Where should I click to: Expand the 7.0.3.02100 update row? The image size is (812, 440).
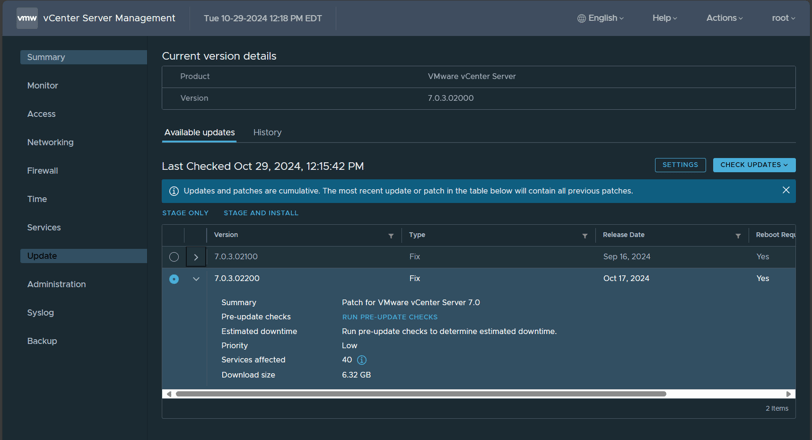[196, 257]
